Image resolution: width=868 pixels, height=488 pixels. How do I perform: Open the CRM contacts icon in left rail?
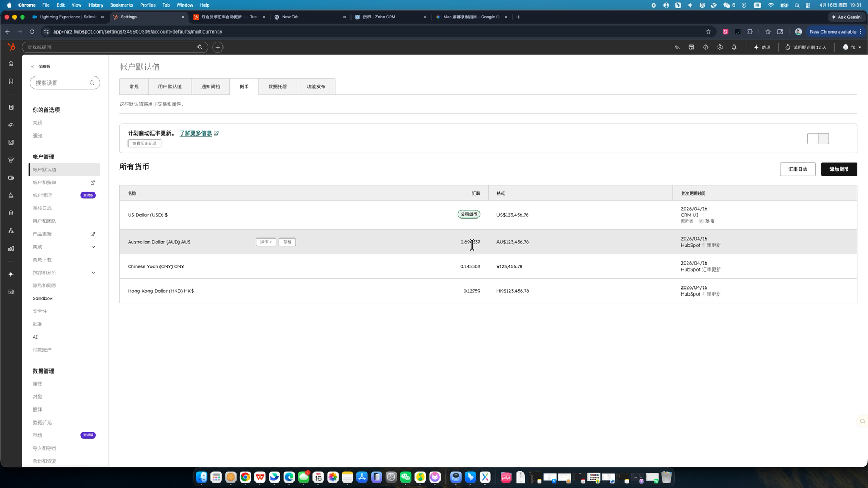point(11,107)
